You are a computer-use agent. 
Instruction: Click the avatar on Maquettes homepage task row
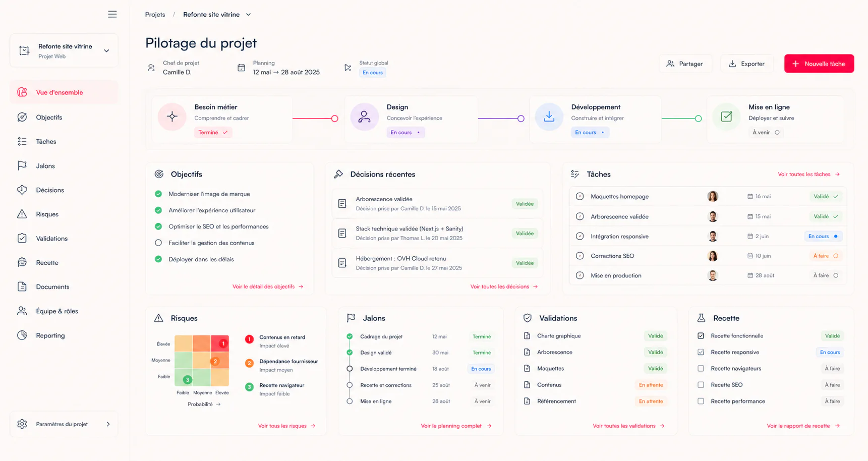click(x=713, y=196)
